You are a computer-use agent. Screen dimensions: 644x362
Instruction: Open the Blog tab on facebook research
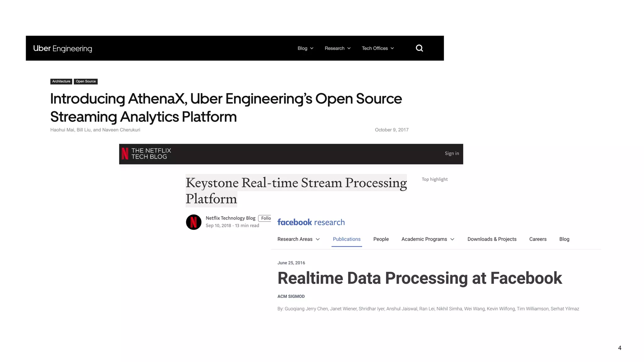[x=564, y=239]
